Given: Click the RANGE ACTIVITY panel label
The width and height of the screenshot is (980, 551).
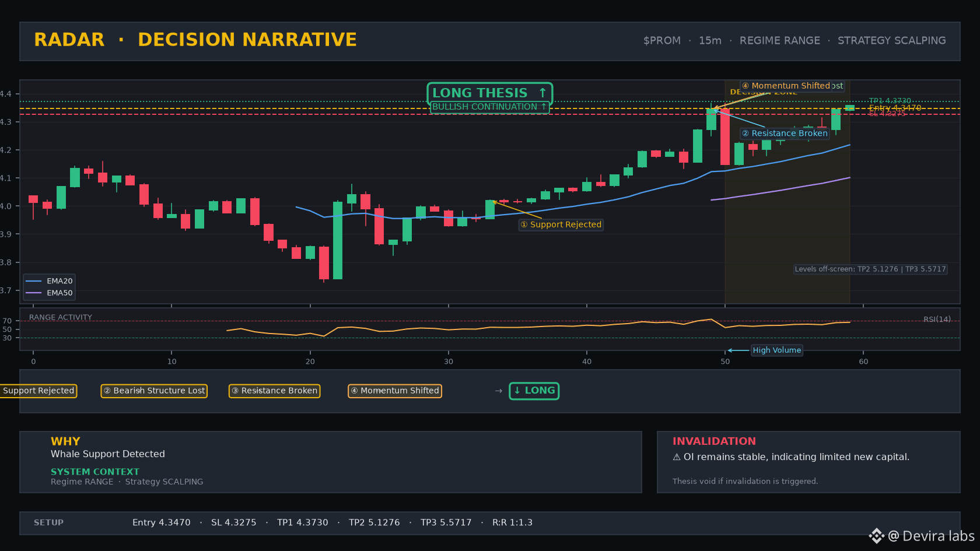Looking at the screenshot, I should click(61, 317).
